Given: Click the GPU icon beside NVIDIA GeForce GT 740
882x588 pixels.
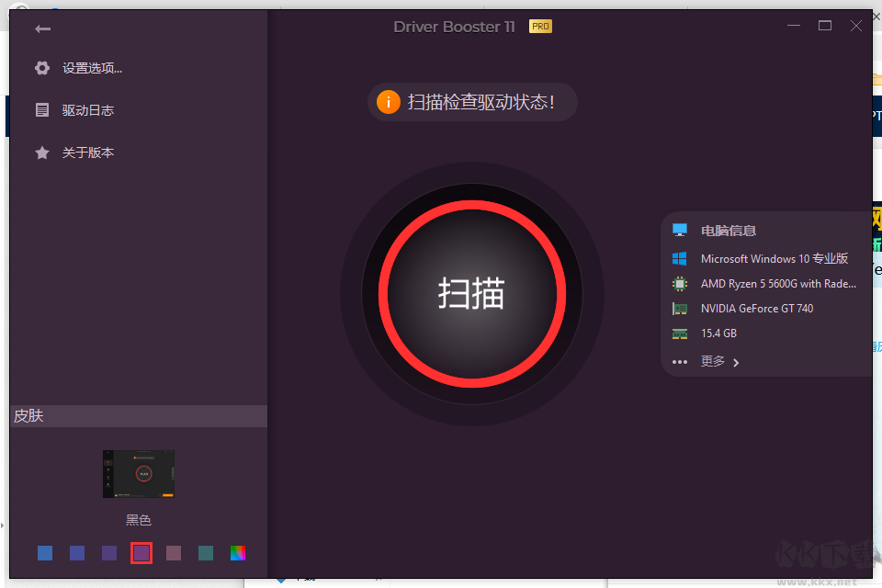Looking at the screenshot, I should [680, 308].
